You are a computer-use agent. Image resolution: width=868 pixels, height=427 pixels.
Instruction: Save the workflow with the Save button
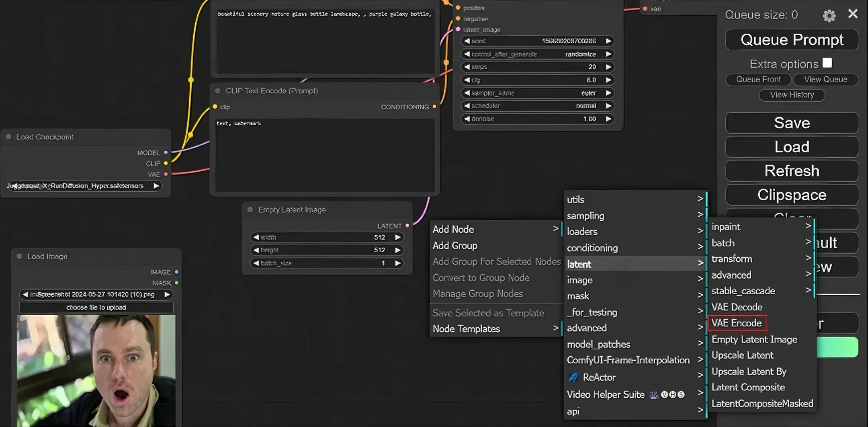792,123
